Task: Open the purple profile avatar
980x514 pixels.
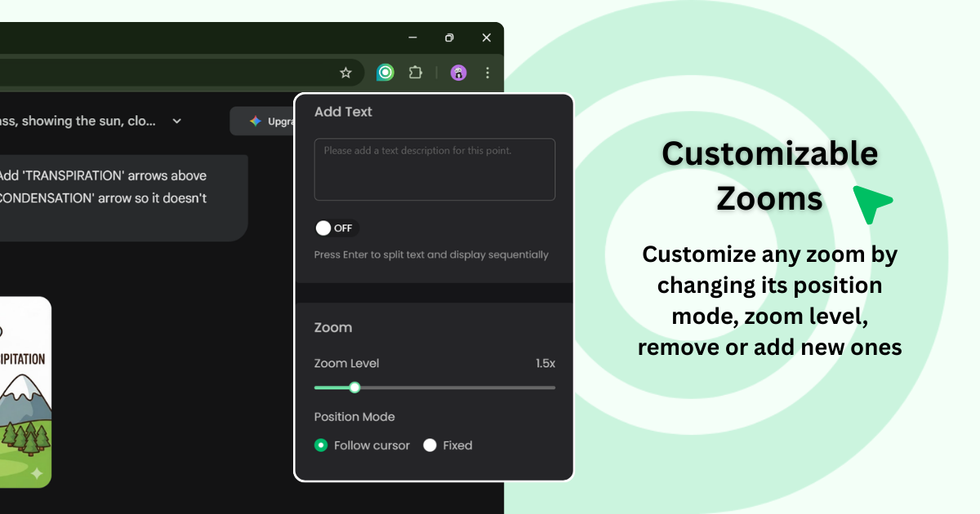Action: point(458,72)
